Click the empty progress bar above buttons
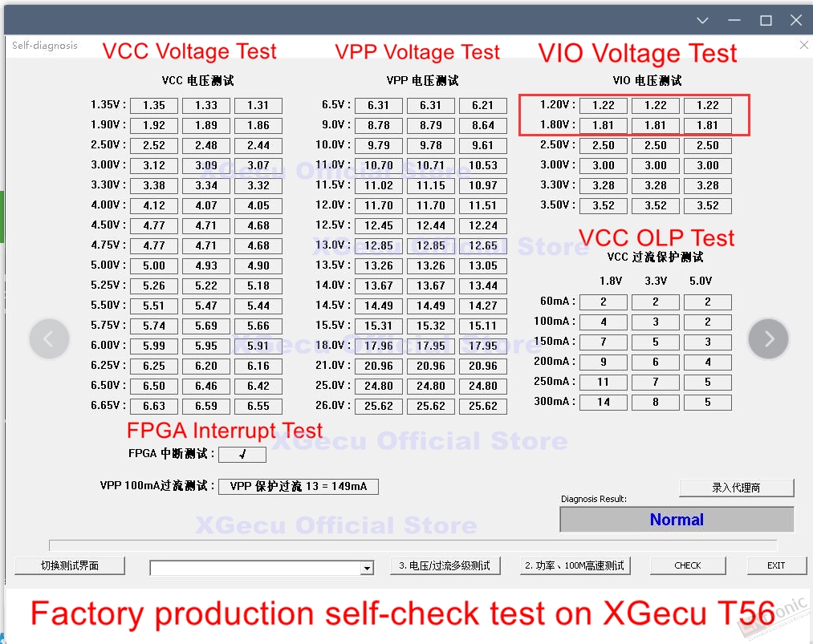The image size is (813, 644). click(x=413, y=545)
